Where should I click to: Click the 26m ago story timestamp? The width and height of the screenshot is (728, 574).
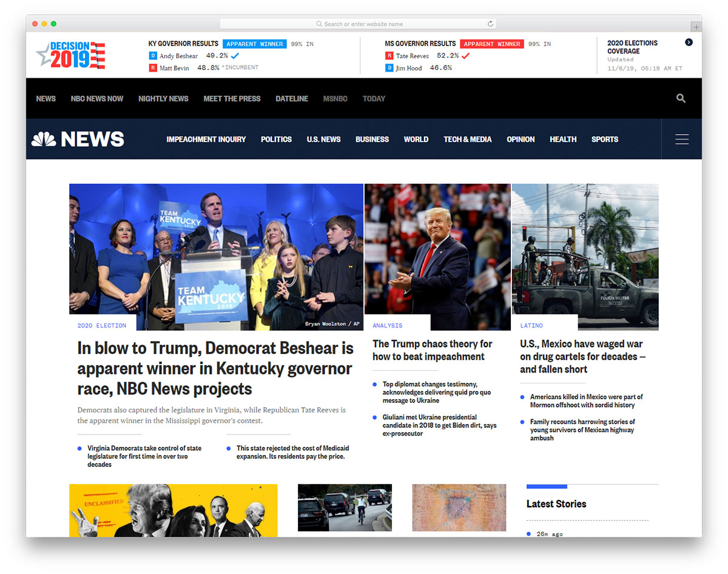(x=550, y=534)
